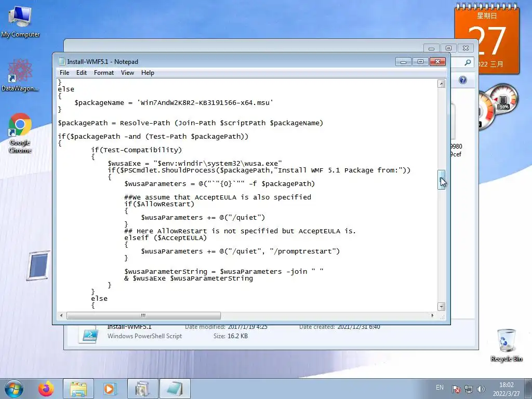Close the background Explorer window
Screen dimensions: 532x399
click(x=466, y=48)
